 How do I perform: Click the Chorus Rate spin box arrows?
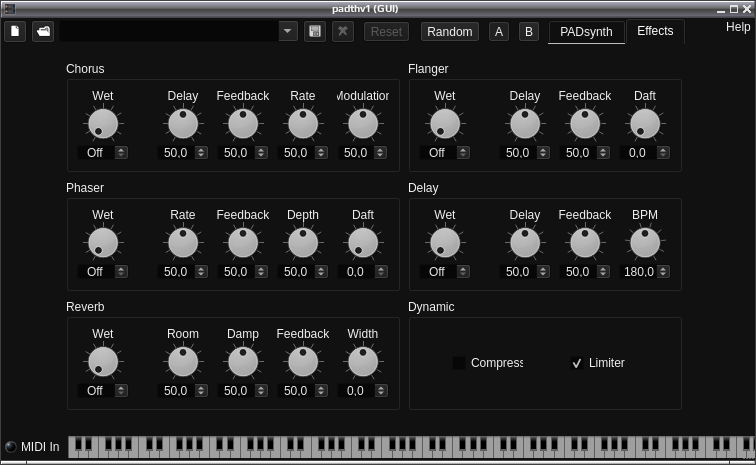(321, 152)
